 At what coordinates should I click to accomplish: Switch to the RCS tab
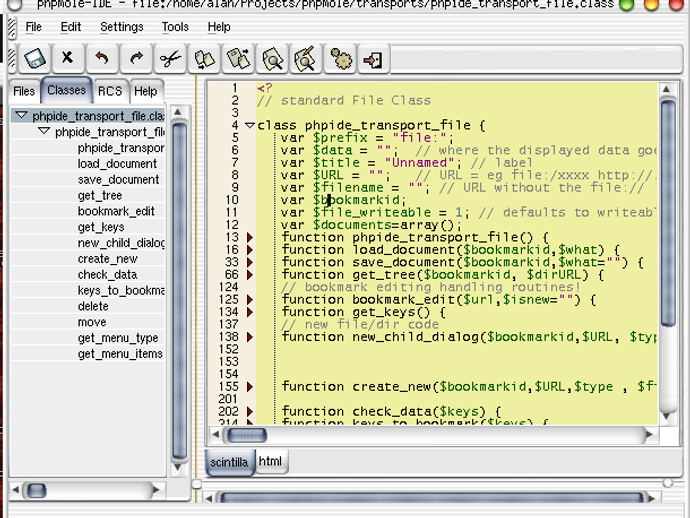(x=110, y=92)
